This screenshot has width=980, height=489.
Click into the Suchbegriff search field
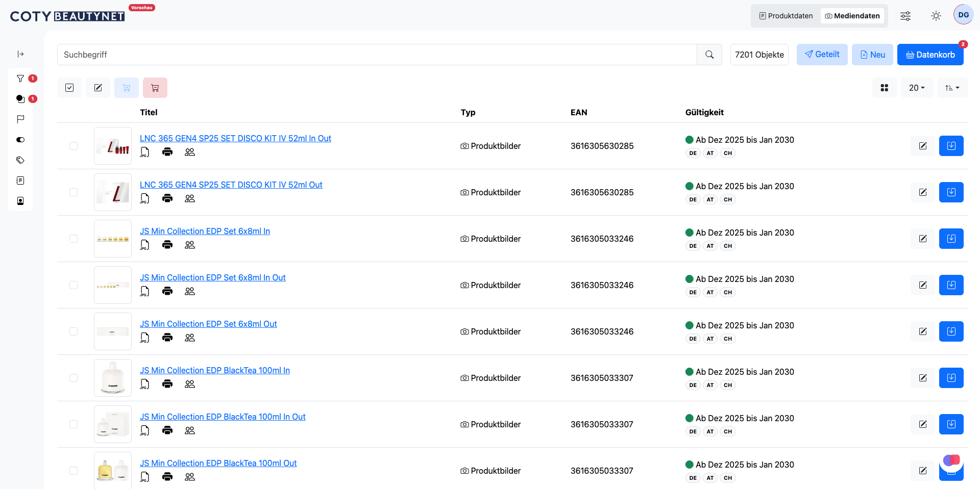click(377, 55)
